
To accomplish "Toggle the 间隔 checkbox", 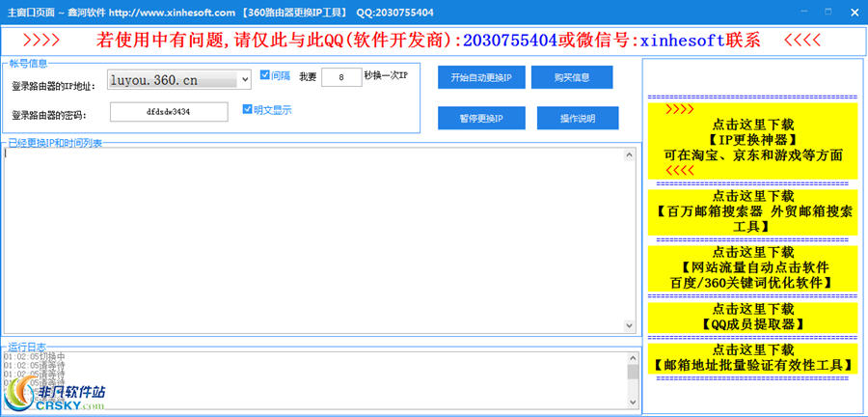I will (264, 75).
